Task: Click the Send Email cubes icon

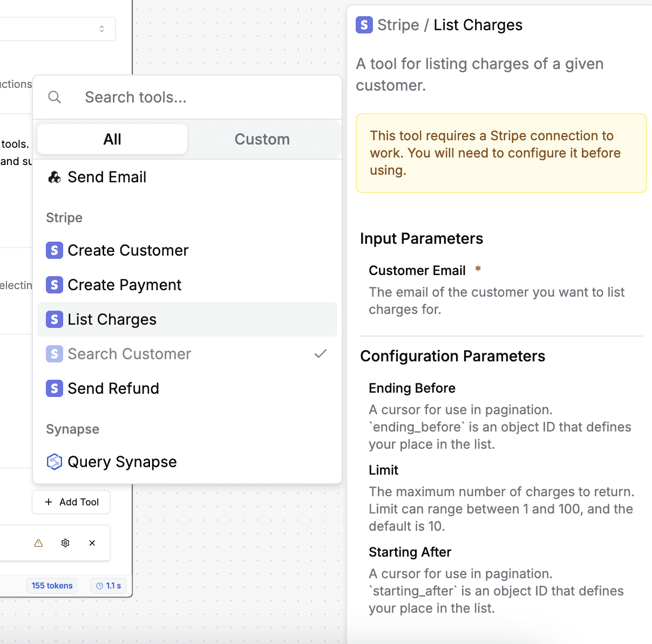Action: tap(55, 177)
